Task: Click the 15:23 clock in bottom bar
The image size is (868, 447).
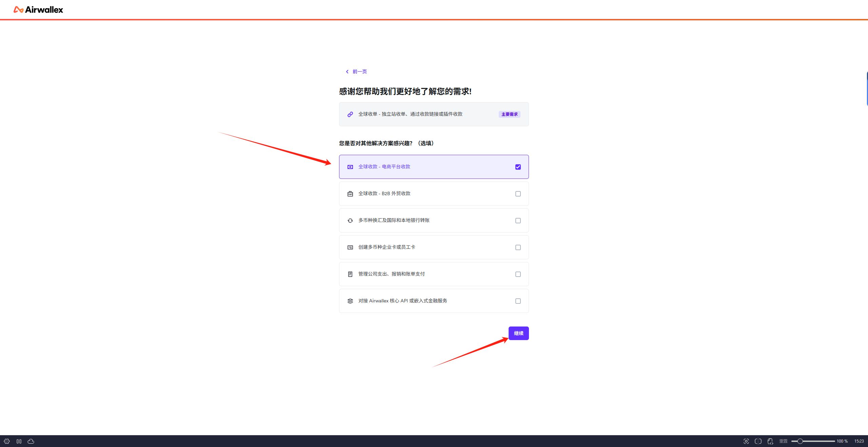Action: click(859, 441)
